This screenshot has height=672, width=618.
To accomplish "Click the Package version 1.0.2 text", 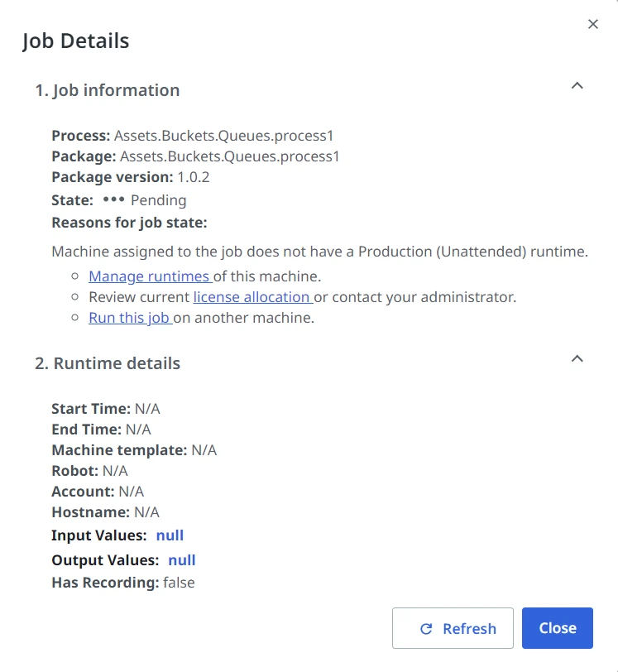I will [194, 177].
